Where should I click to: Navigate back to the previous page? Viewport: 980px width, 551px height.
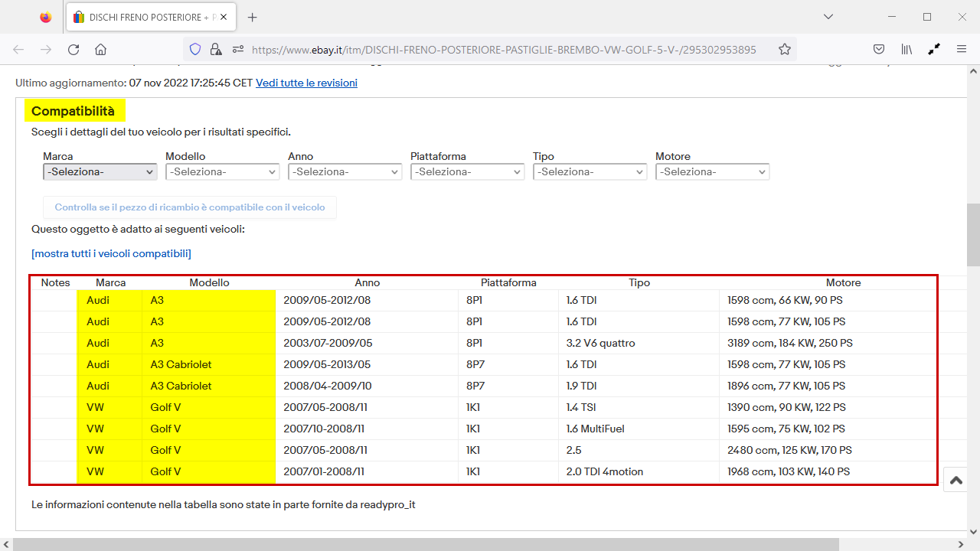coord(18,50)
